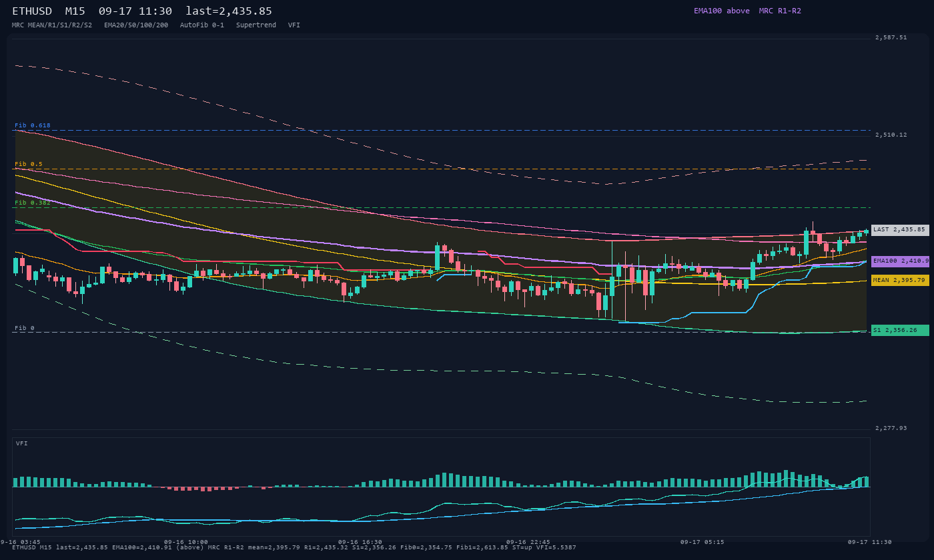Click the 2,510.12 price axis label
934x560 pixels.
[x=891, y=135]
